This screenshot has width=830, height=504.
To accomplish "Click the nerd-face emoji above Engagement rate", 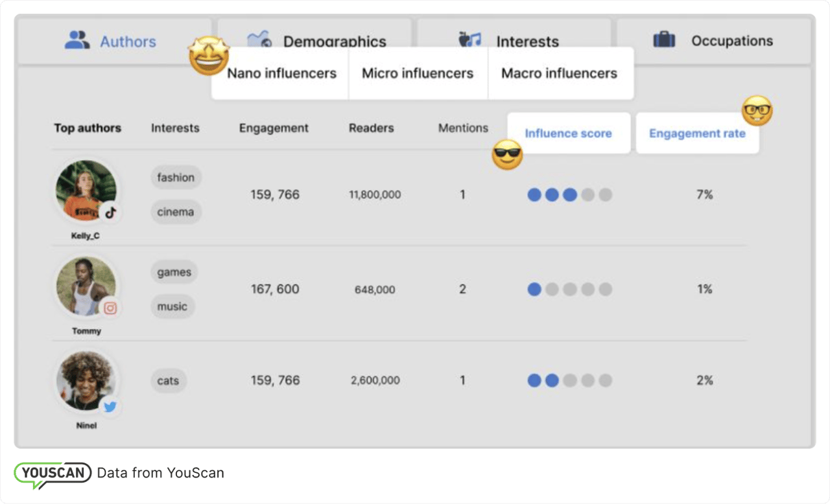I will pos(757,111).
